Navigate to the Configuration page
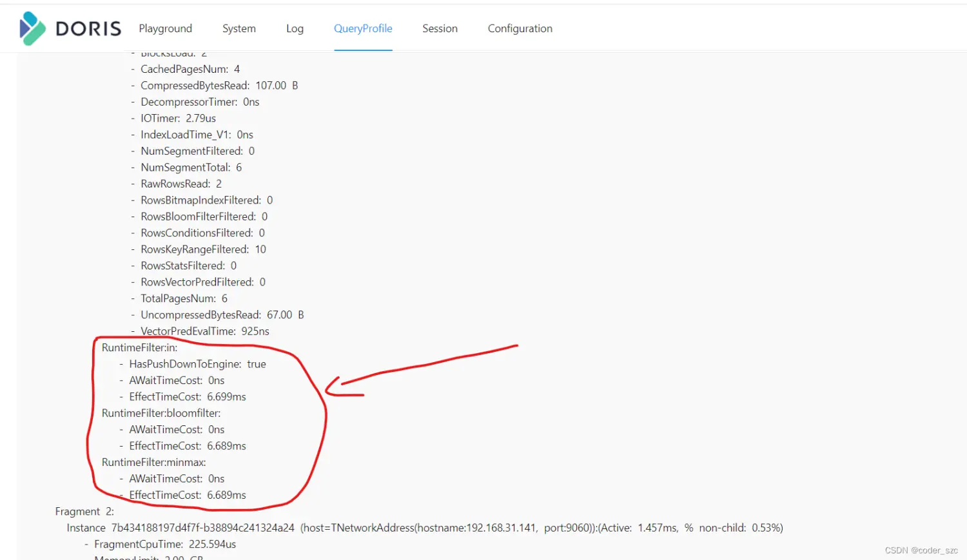 coord(520,28)
